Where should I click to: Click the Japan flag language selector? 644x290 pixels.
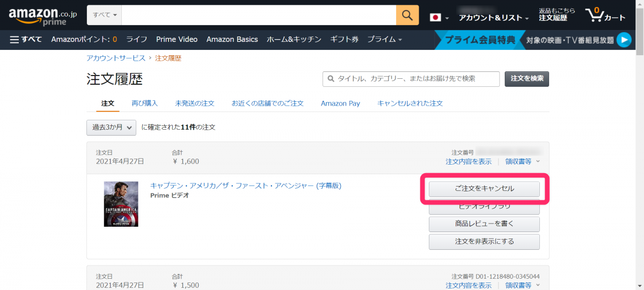[x=438, y=17]
